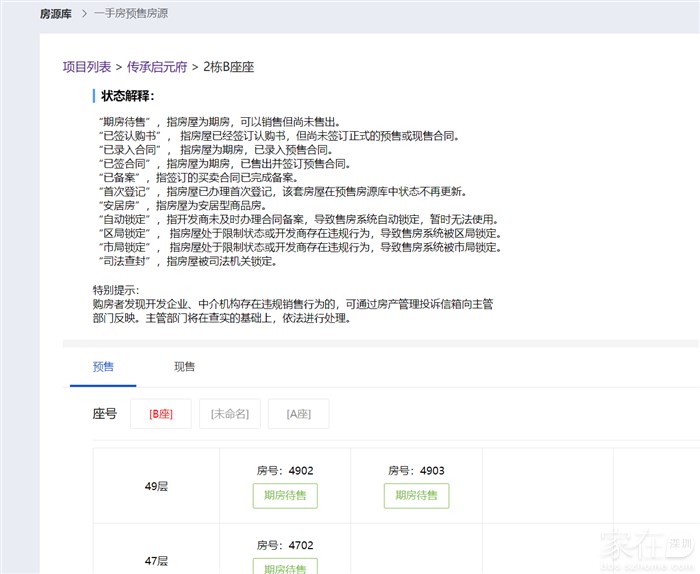Click the 房号: 4902 label
700x574 pixels.
click(285, 470)
